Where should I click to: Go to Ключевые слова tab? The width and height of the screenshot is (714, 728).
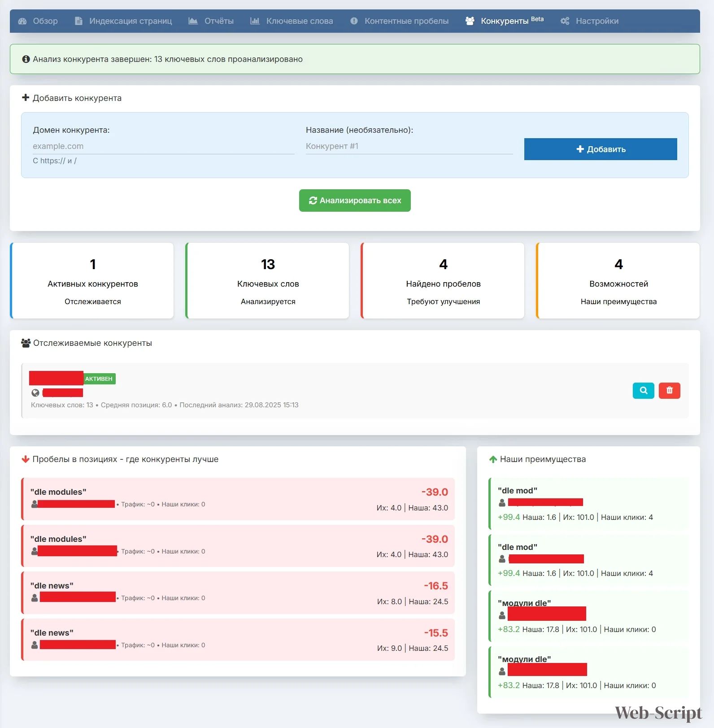pyautogui.click(x=292, y=21)
